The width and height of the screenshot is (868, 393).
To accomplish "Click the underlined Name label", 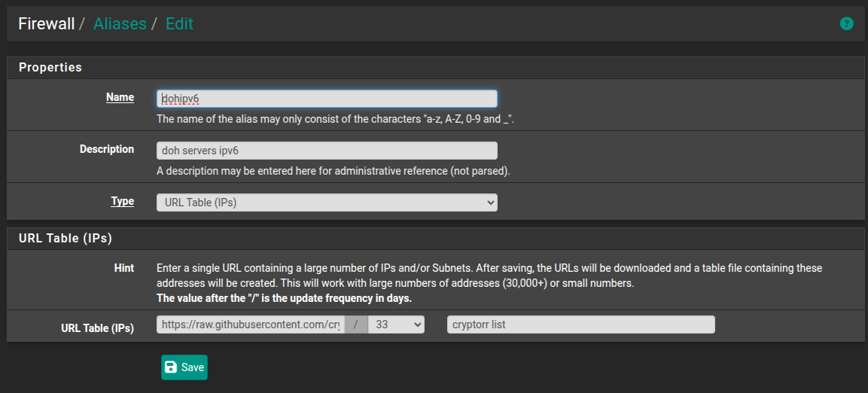I will 120,97.
